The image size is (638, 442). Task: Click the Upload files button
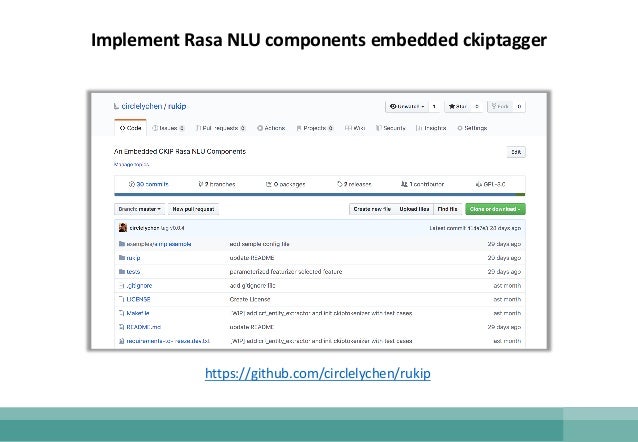(x=414, y=209)
